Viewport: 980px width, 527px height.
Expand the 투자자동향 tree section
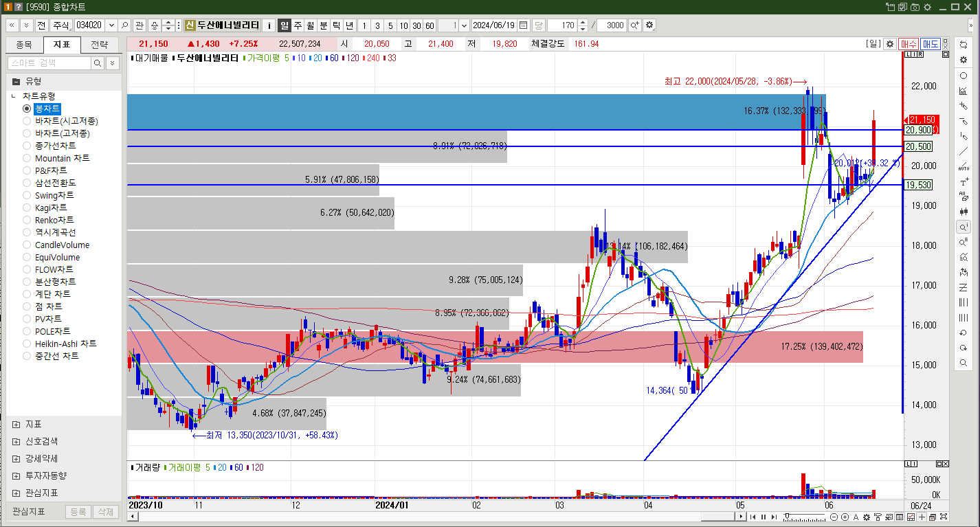[x=16, y=475]
